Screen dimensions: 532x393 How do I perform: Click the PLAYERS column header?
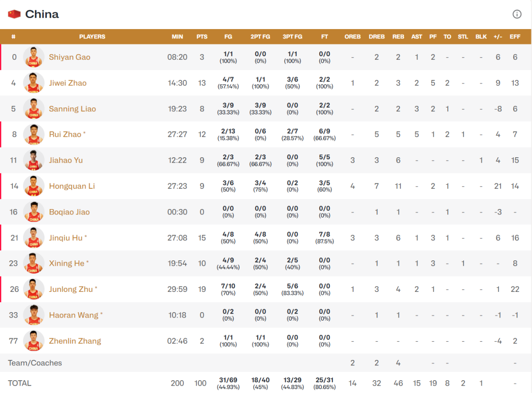[92, 36]
